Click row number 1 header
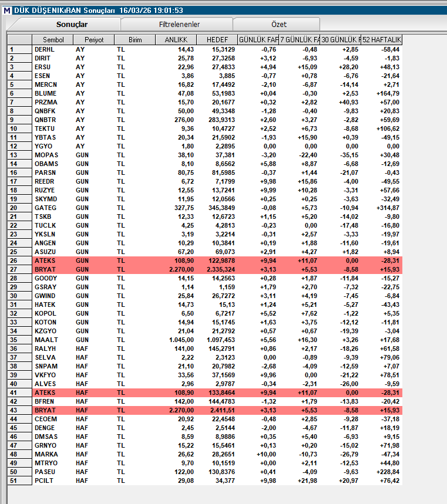This screenshot has height=504, width=447. (19, 49)
